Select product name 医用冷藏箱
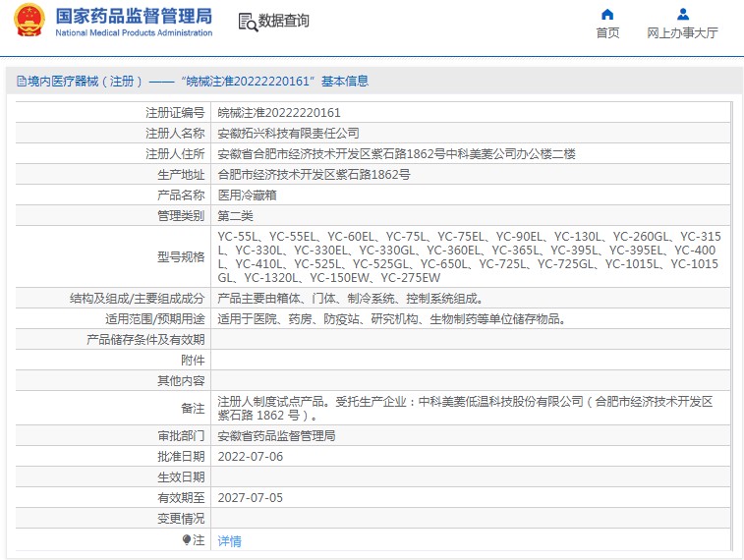Viewport: 744px width, 560px height. [x=247, y=195]
